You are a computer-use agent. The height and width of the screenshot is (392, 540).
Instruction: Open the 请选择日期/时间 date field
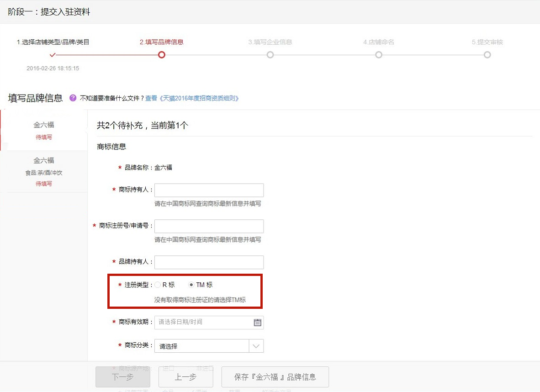[x=201, y=322]
